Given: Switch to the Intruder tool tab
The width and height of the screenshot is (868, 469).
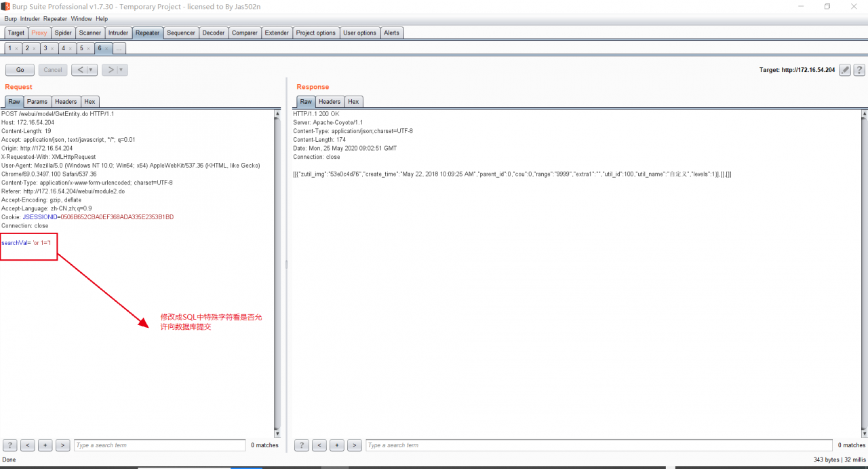Looking at the screenshot, I should point(118,33).
